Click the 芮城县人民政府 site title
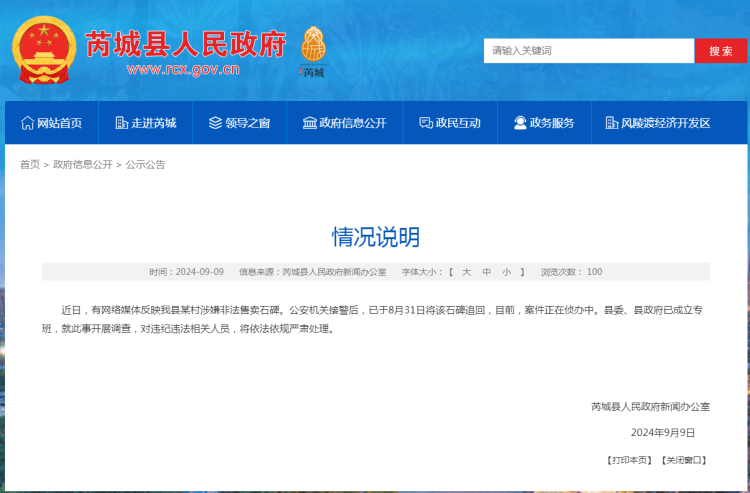The image size is (750, 493). coord(185,44)
